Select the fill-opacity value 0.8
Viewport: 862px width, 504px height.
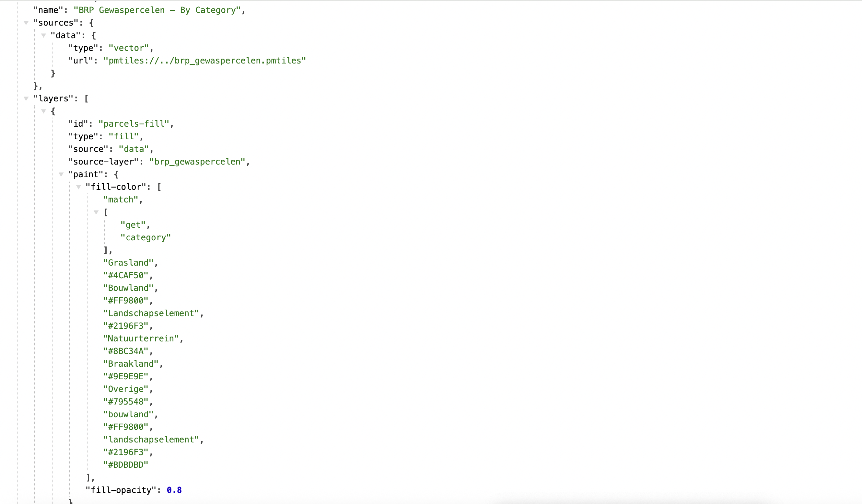point(174,491)
